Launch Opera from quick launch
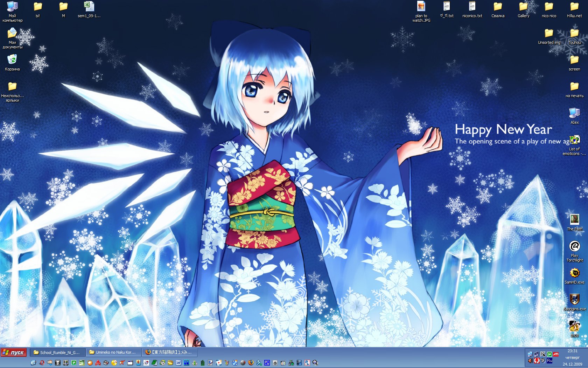 pyautogui.click(x=42, y=363)
